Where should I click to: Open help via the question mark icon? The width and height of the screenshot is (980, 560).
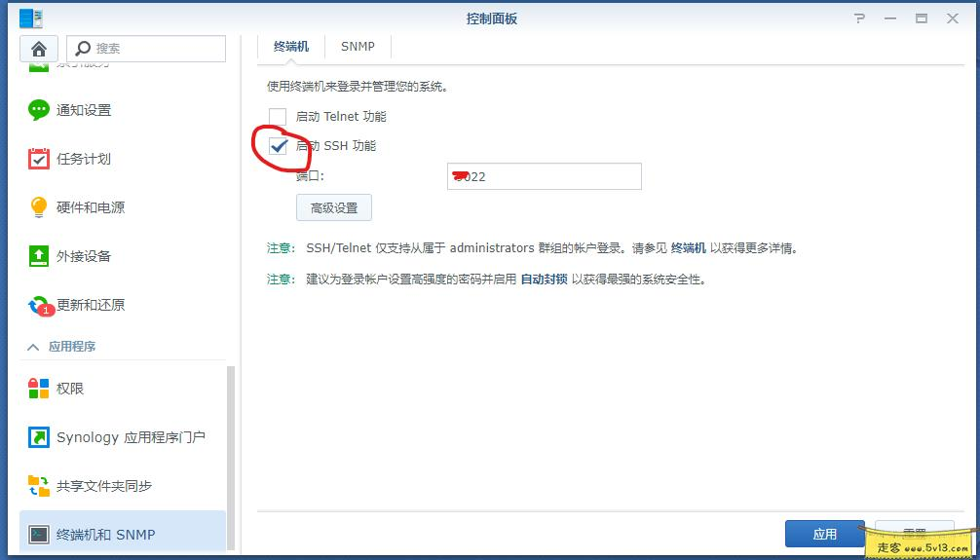(x=860, y=19)
